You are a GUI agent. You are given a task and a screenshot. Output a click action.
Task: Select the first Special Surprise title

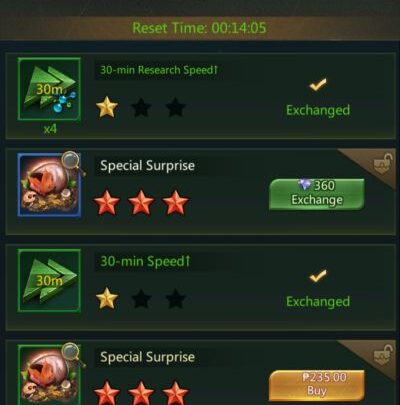pos(148,166)
